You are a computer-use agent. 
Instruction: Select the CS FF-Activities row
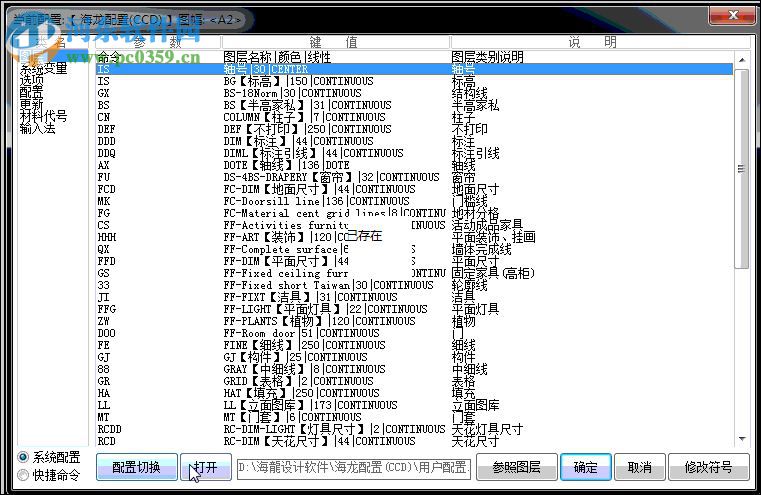[414, 225]
